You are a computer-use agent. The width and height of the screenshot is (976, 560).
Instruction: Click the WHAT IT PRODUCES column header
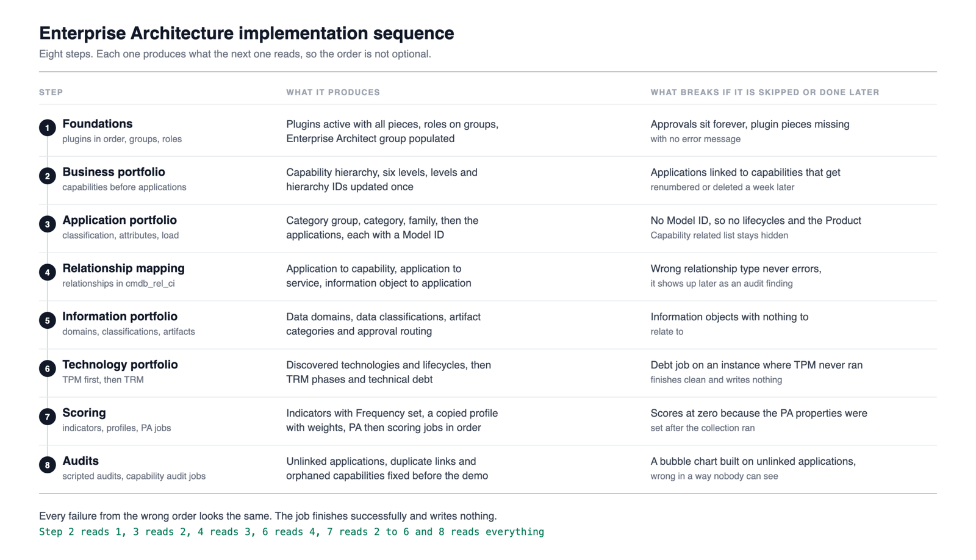(333, 92)
